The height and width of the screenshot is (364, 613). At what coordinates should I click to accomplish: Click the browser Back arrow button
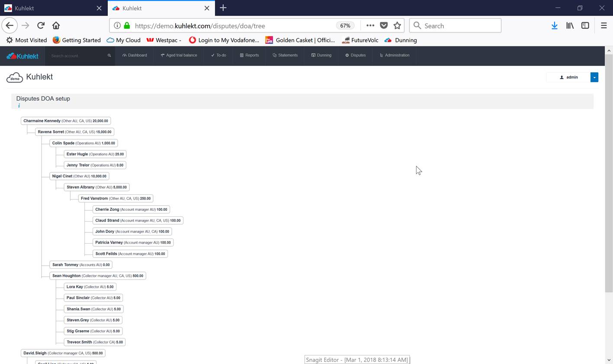(x=10, y=26)
